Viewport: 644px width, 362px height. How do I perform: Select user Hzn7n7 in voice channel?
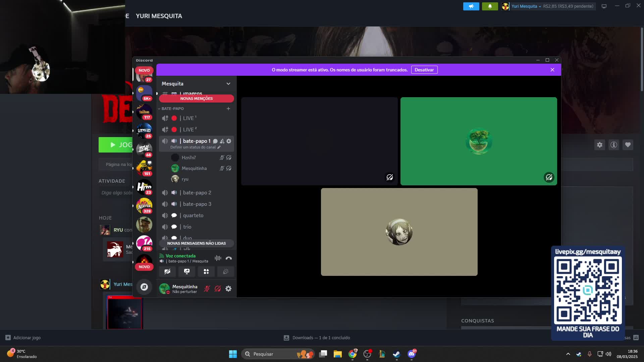201,158
